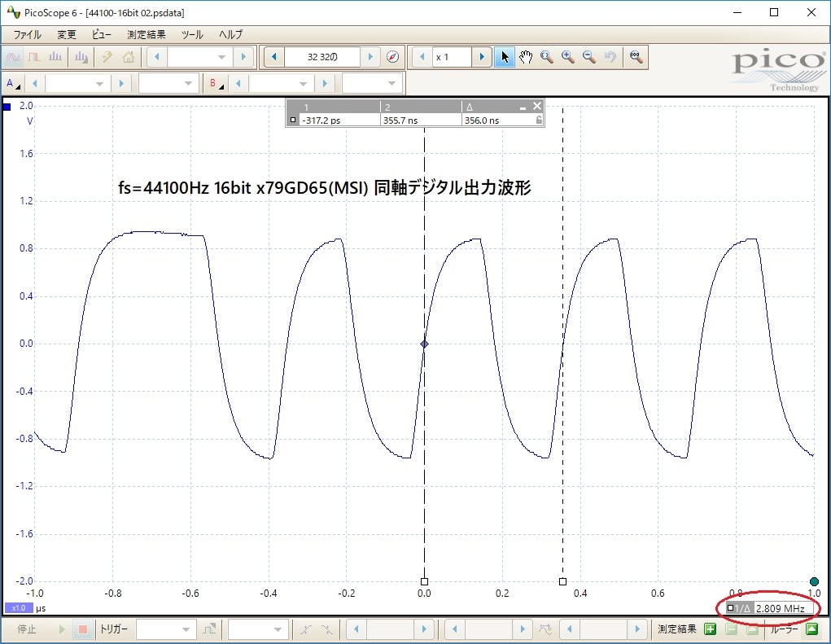The image size is (831, 644).
Task: Click the buffer number field 32 32の
Action: tap(322, 57)
